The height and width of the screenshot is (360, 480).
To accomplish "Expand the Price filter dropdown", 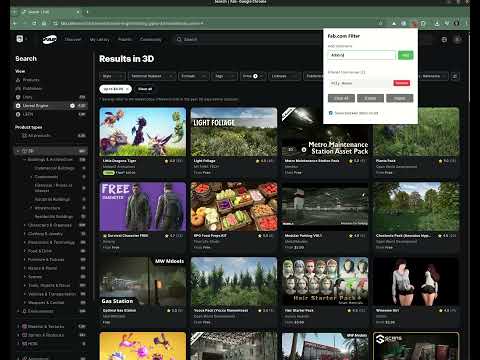I will [253, 76].
